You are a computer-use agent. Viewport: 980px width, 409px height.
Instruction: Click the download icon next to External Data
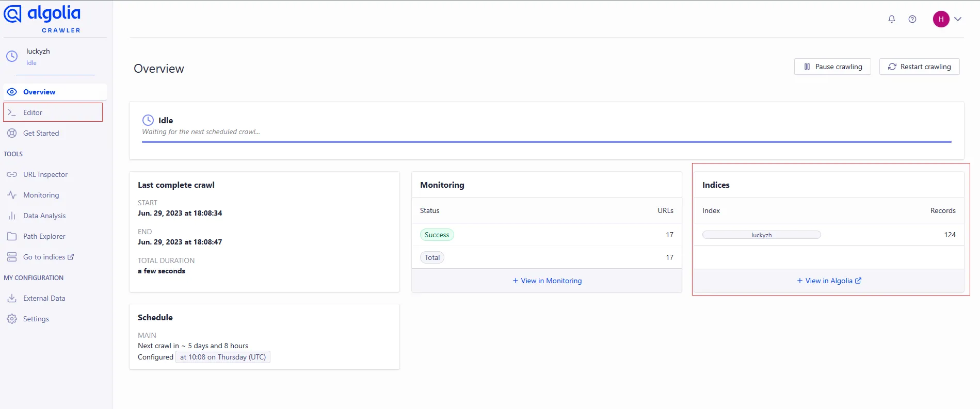point(12,298)
